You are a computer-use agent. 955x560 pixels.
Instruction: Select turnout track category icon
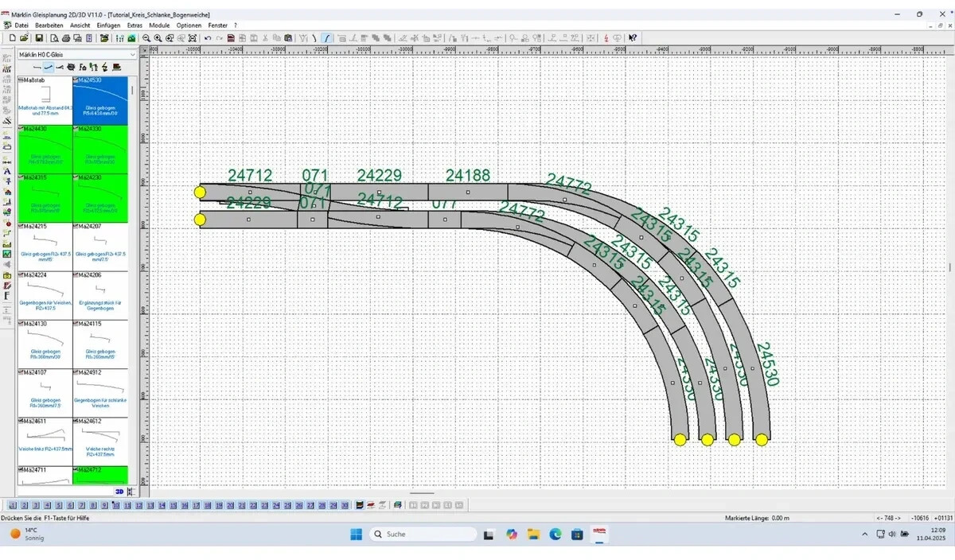(x=60, y=67)
